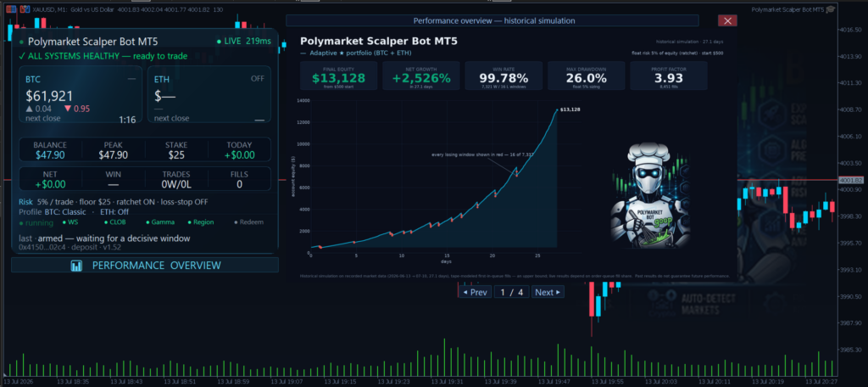Image resolution: width=868 pixels, height=387 pixels.
Task: Click the MAX DRAWDOWN 26.0% card
Action: [x=587, y=76]
